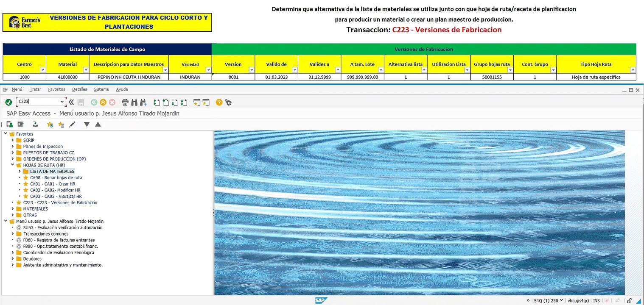Viewport: 644px width, 305px height.
Task: Select C223 - Versiones de Fabricación favorite
Action: pos(60,202)
